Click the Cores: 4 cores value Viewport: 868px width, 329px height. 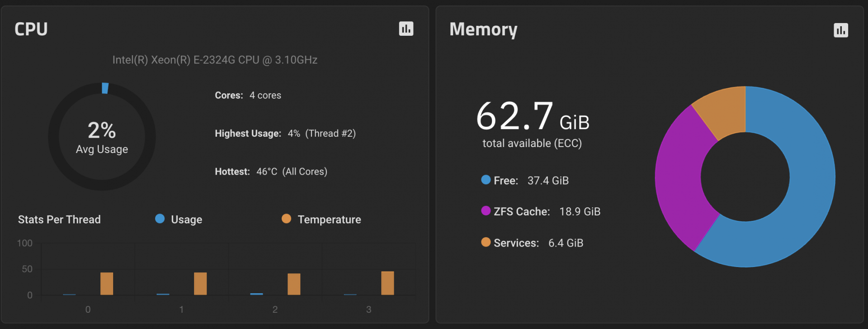click(x=248, y=95)
